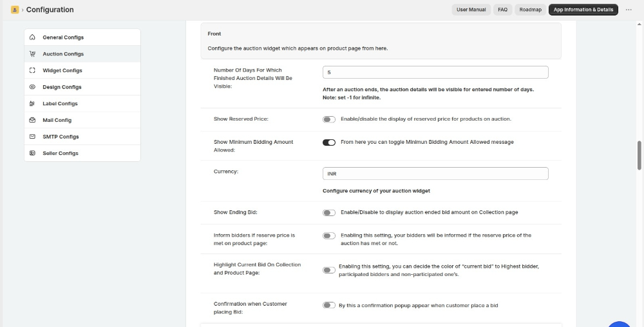The height and width of the screenshot is (327, 644).
Task: Click the Mail Config envelope icon
Action: click(32, 120)
